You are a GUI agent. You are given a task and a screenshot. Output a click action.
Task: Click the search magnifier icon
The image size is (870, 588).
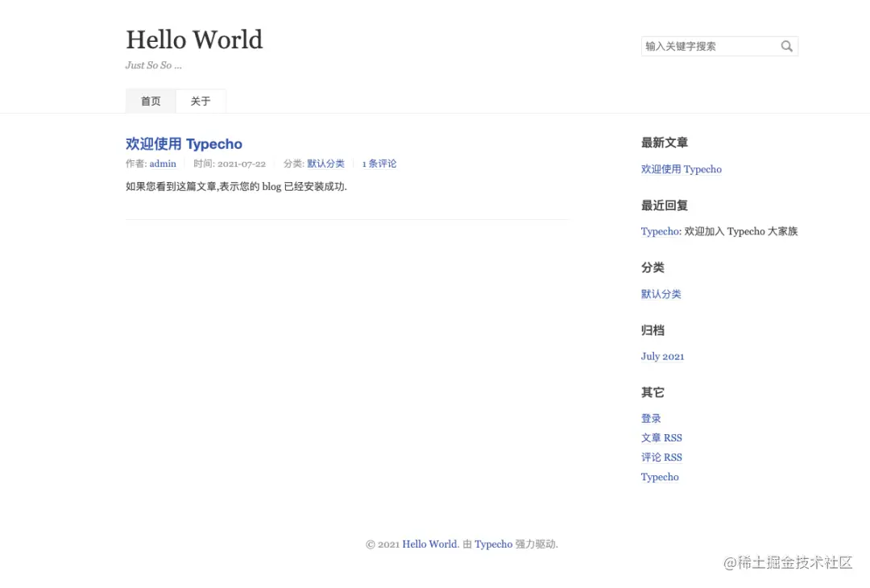point(786,46)
